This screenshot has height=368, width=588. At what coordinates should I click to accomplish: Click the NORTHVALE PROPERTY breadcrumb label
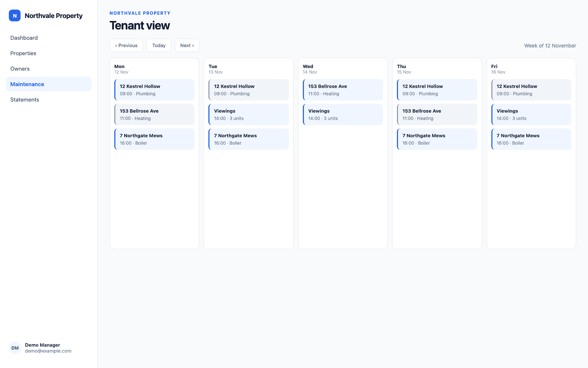(x=140, y=13)
